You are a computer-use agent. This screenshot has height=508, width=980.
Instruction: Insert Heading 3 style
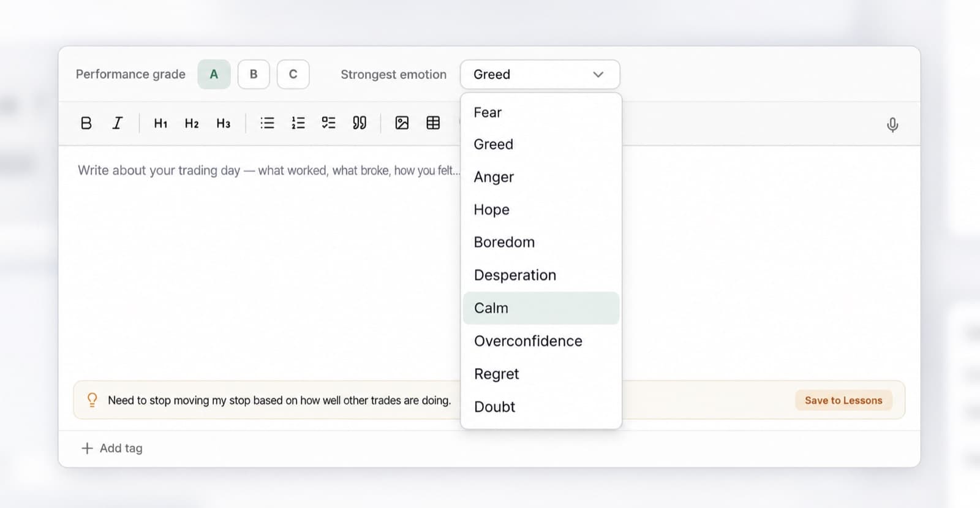[x=224, y=123]
